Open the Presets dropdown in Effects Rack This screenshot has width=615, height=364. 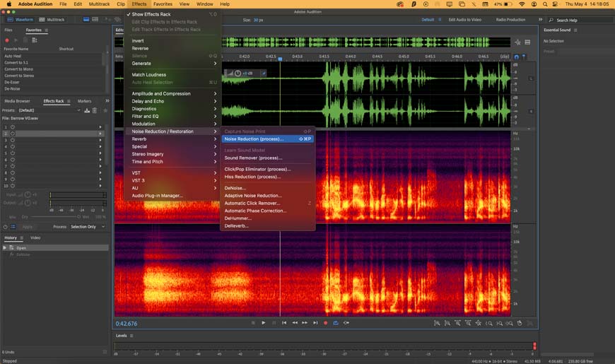point(49,110)
